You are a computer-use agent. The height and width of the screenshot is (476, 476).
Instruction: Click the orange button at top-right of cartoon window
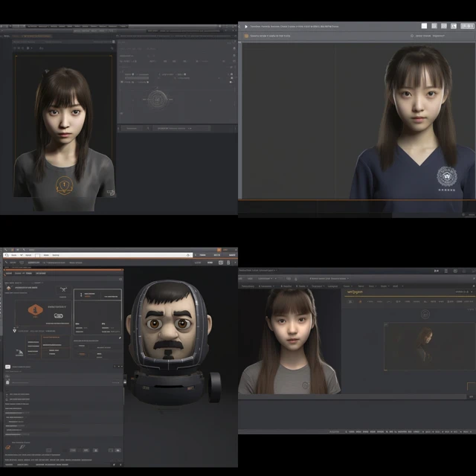point(219,250)
